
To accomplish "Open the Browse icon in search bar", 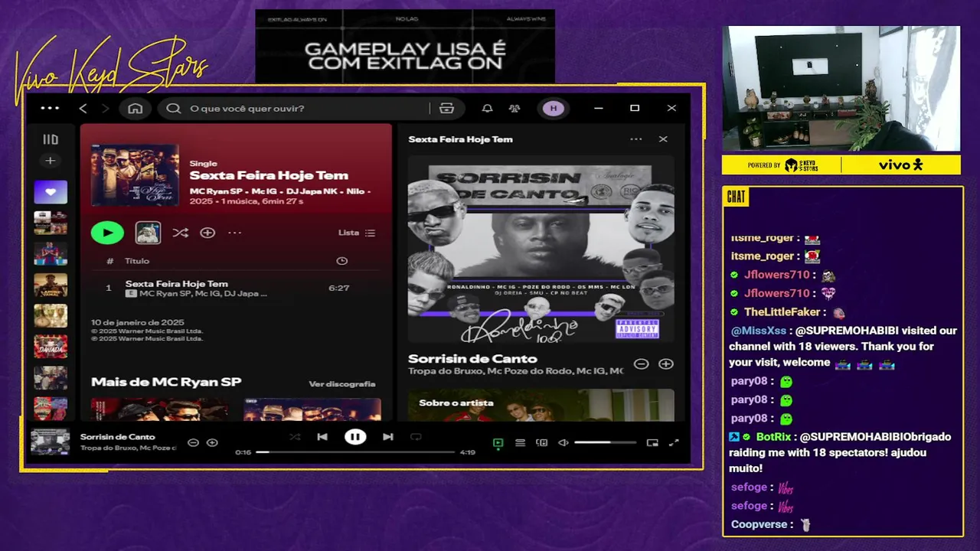I will (446, 109).
